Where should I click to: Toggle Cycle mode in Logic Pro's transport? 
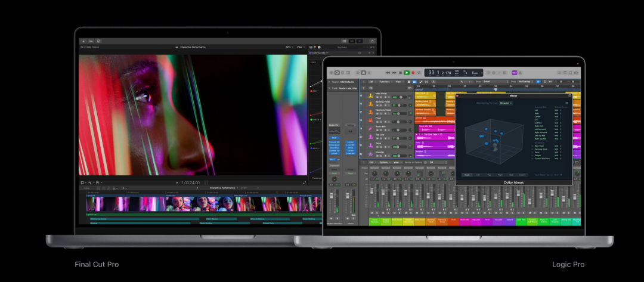[419, 73]
